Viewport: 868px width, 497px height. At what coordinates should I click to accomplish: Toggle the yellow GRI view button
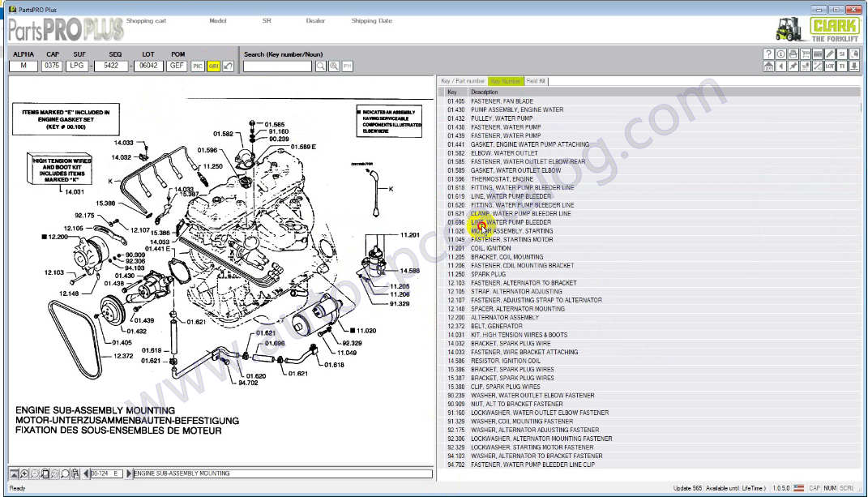click(213, 66)
